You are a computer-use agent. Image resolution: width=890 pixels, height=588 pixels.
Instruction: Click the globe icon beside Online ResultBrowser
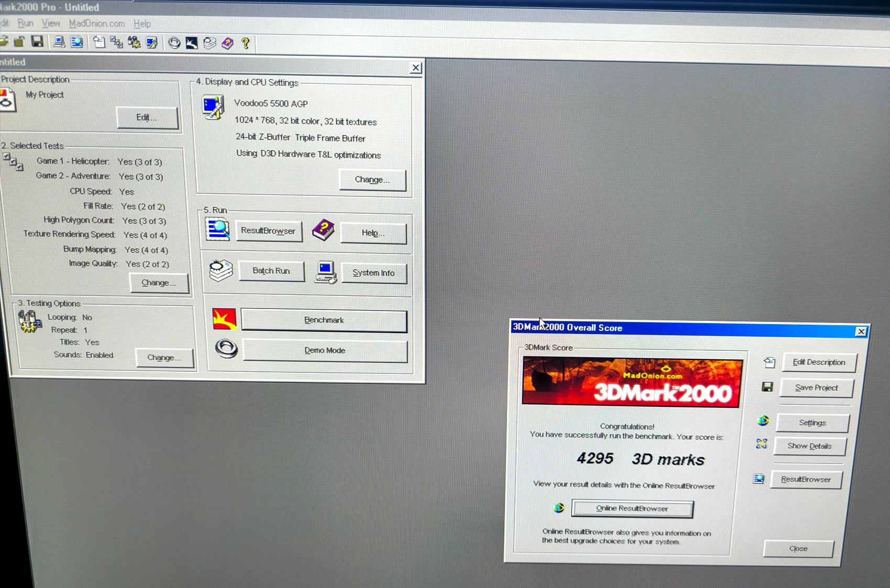point(559,507)
